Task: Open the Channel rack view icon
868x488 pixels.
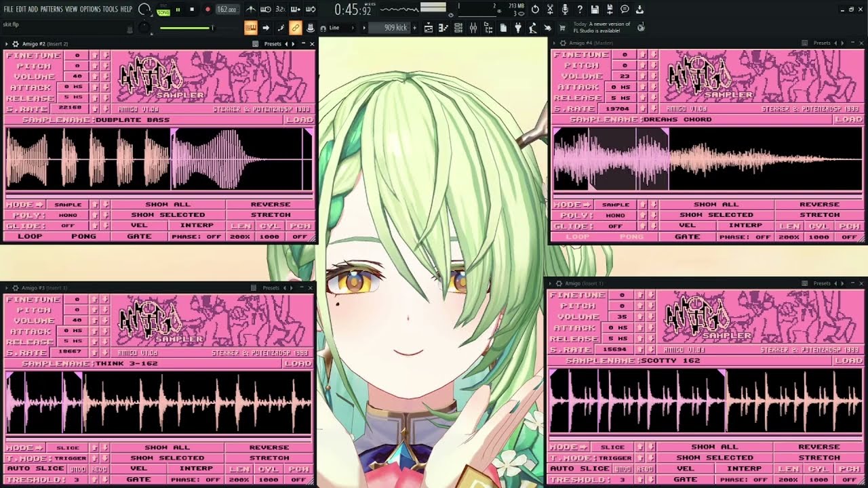Action: (x=458, y=28)
